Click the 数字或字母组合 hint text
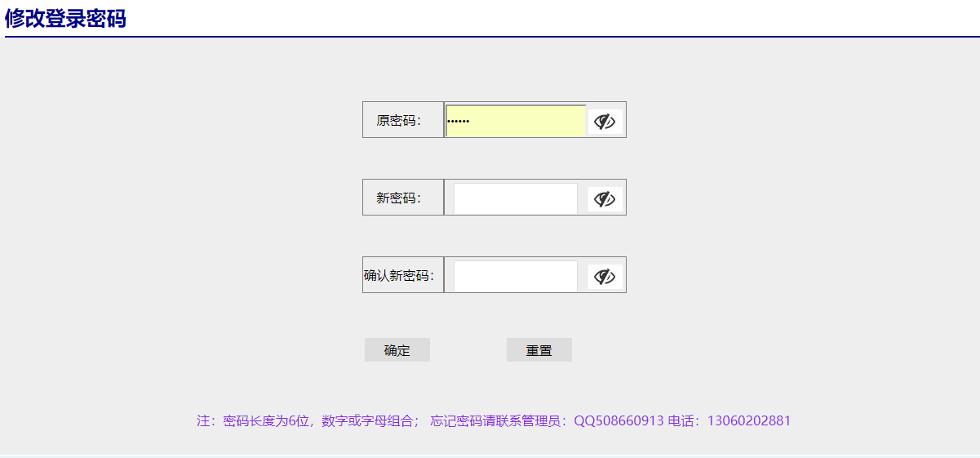This screenshot has width=980, height=458. pos(367,421)
